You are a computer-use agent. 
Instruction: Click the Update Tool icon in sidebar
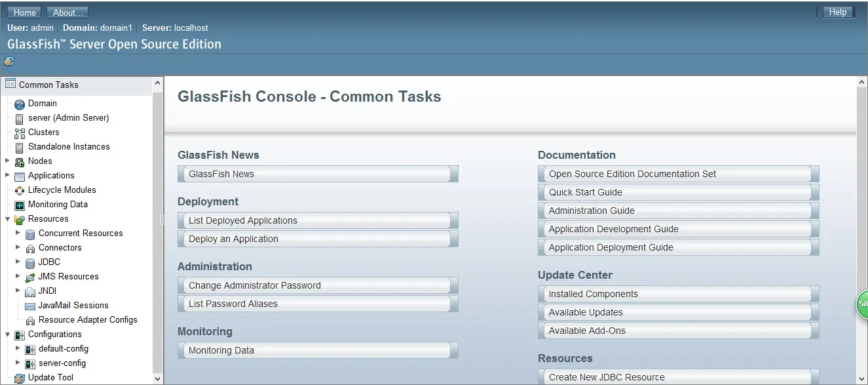(20, 378)
